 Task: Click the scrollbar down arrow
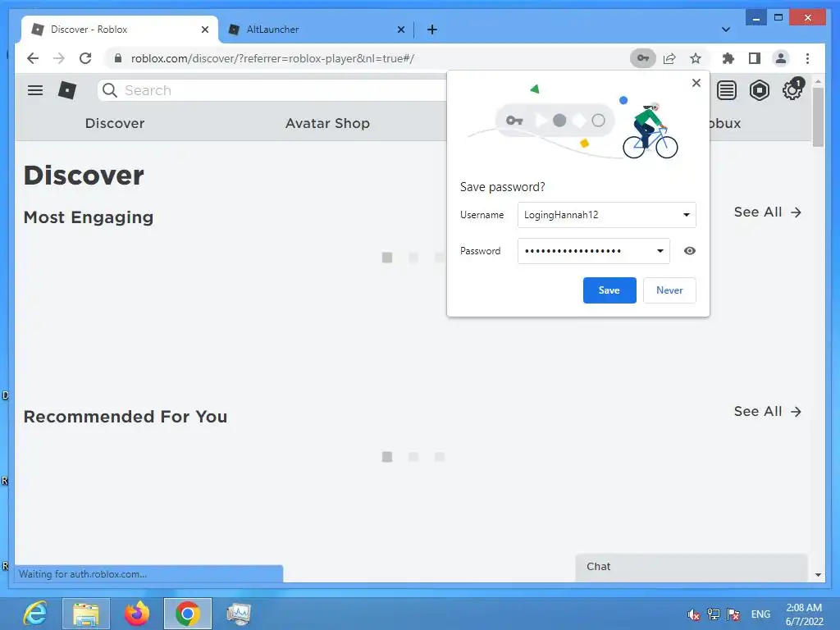click(818, 575)
